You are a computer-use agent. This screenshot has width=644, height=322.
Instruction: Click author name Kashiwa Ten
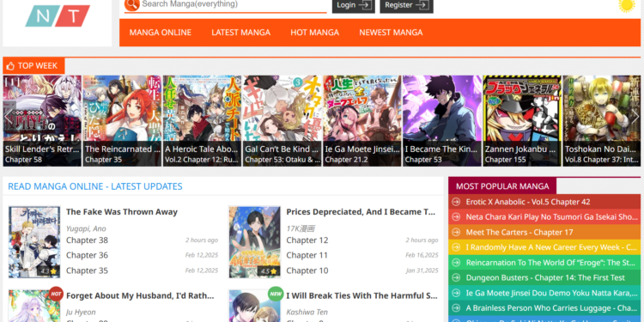(307, 313)
